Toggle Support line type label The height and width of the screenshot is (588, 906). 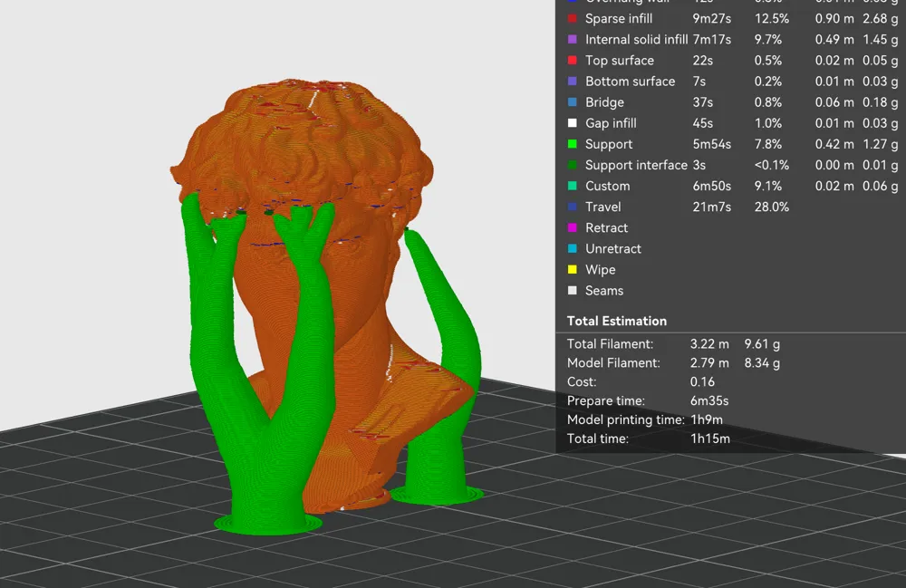pyautogui.click(x=609, y=144)
